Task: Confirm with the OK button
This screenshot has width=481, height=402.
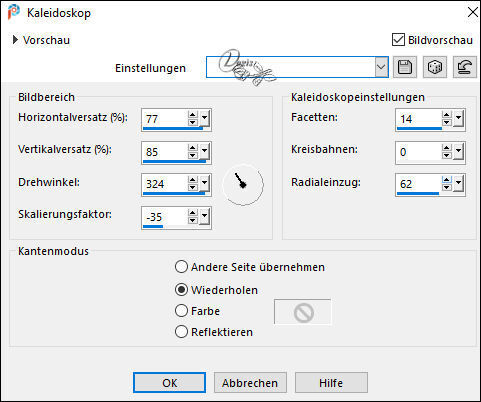Action: click(x=169, y=383)
